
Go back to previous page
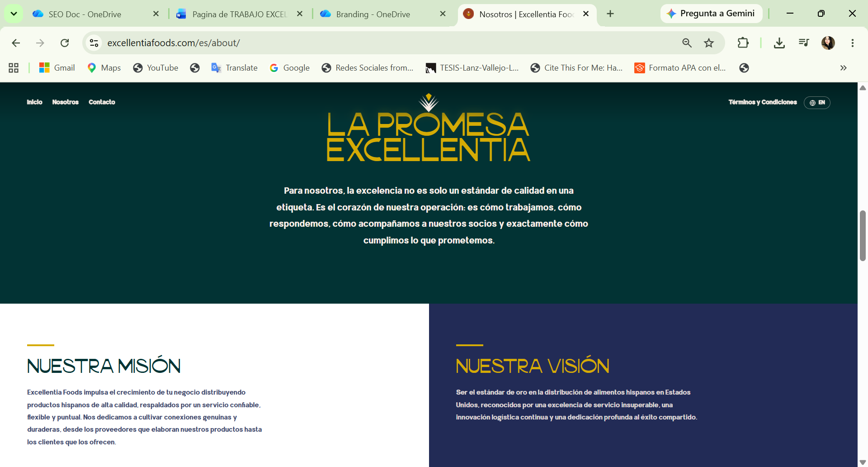pos(16,43)
